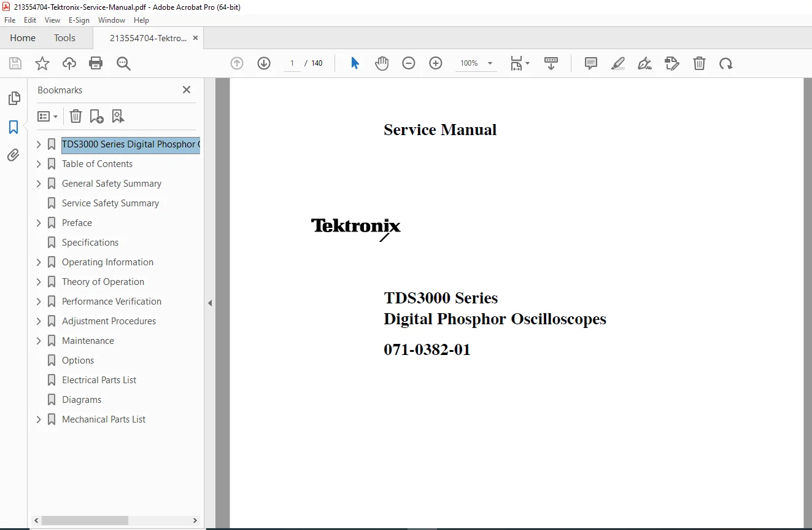This screenshot has width=812, height=530.
Task: Add a new bookmark in the Bookmarks panel
Action: point(96,116)
